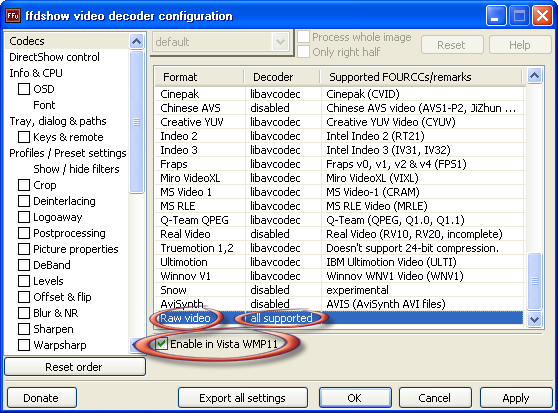
Task: Click the left sidebar scrollbar thumb
Action: [136, 122]
